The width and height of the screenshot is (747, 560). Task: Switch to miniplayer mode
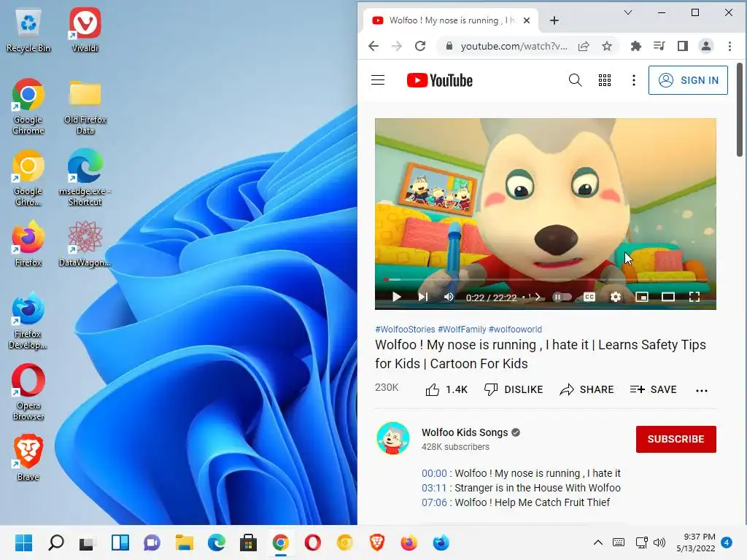pyautogui.click(x=642, y=297)
